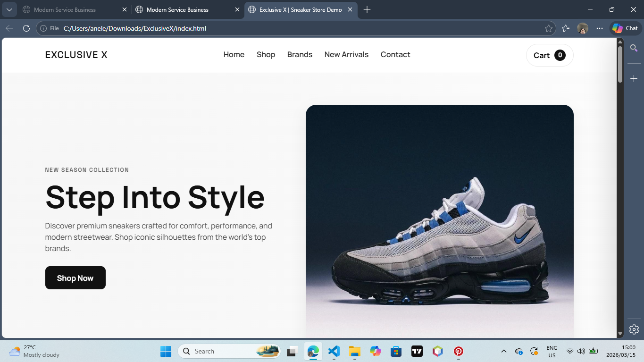
Task: Click the sidebar search icon
Action: pyautogui.click(x=634, y=48)
